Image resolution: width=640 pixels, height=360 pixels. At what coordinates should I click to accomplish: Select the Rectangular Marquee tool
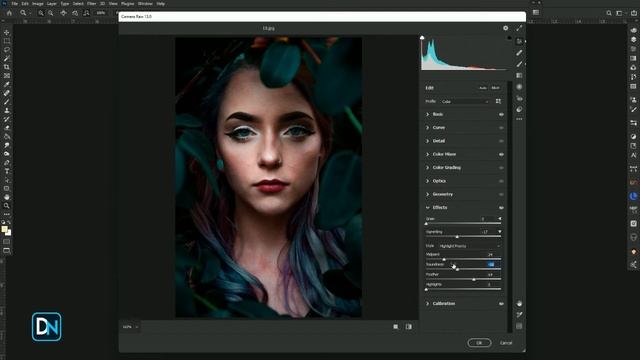(x=7, y=41)
